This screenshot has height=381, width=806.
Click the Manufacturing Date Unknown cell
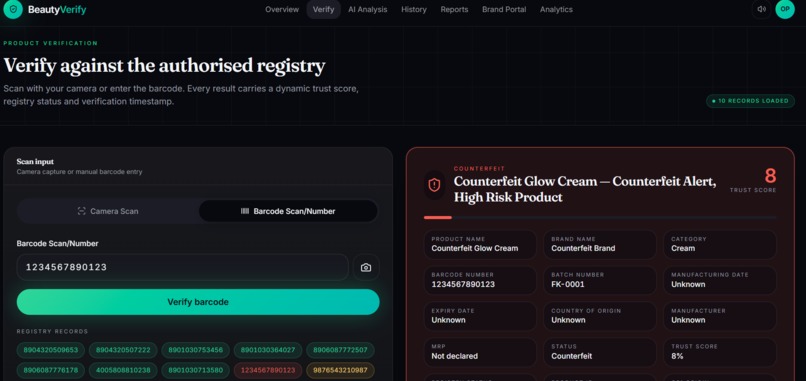tap(720, 280)
